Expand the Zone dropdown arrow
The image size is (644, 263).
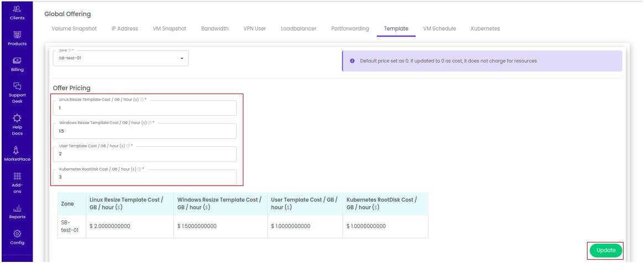[182, 58]
